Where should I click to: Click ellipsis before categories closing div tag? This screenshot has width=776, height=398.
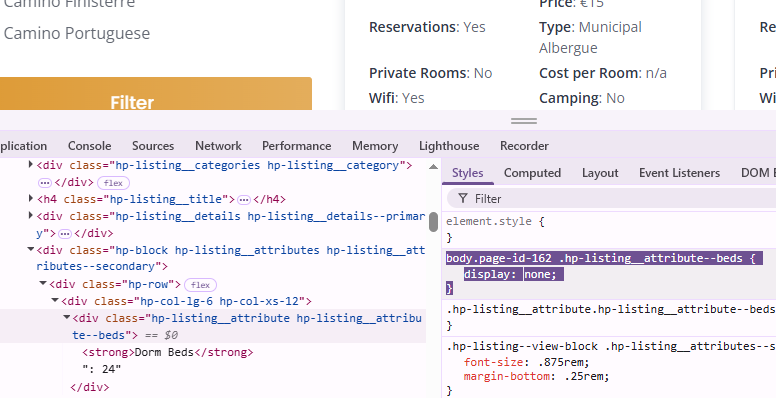tap(45, 183)
